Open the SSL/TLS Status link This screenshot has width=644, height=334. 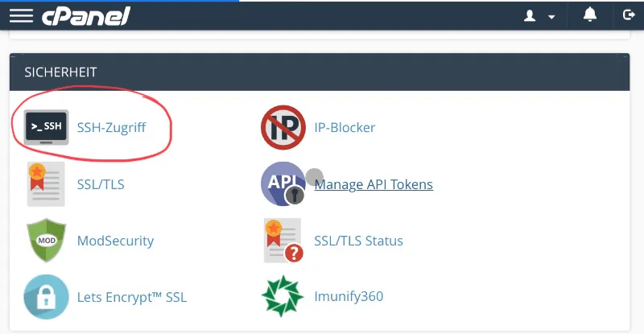coord(358,241)
